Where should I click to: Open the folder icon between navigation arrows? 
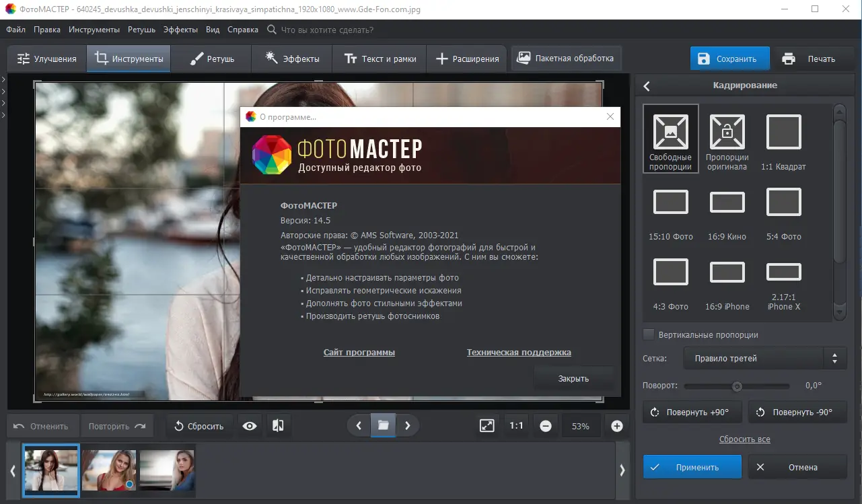tap(383, 425)
